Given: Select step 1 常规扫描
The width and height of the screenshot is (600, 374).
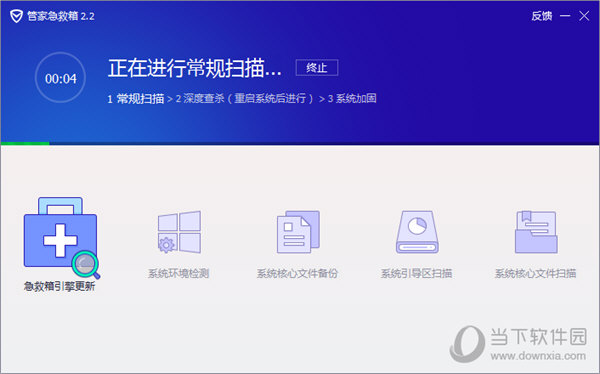Looking at the screenshot, I should point(136,99).
